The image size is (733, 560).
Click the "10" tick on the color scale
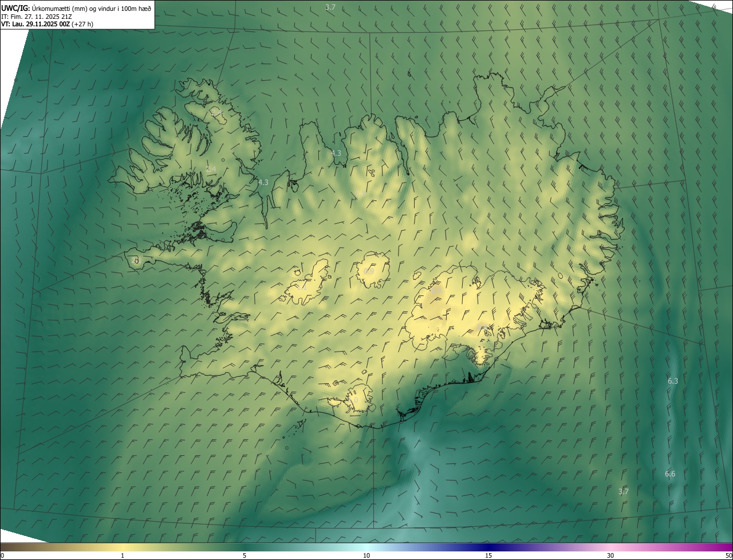click(x=366, y=555)
